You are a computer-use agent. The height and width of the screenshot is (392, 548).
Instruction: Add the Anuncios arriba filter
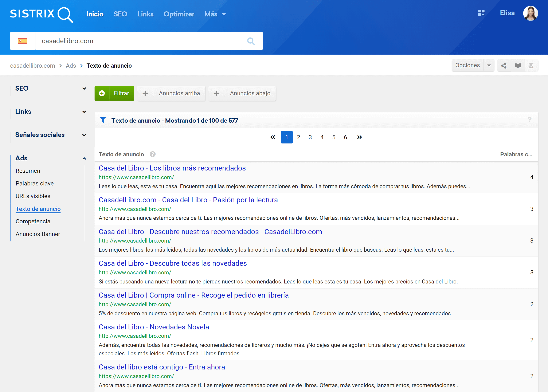click(171, 93)
